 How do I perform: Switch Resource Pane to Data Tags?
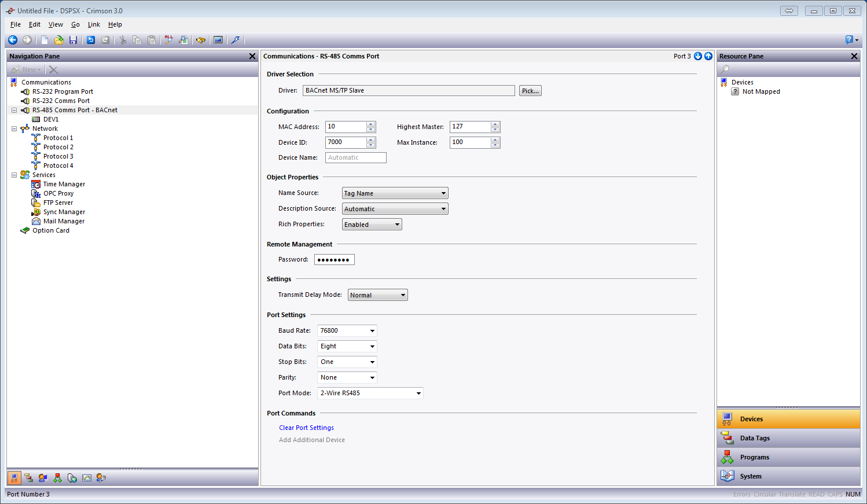tap(788, 438)
